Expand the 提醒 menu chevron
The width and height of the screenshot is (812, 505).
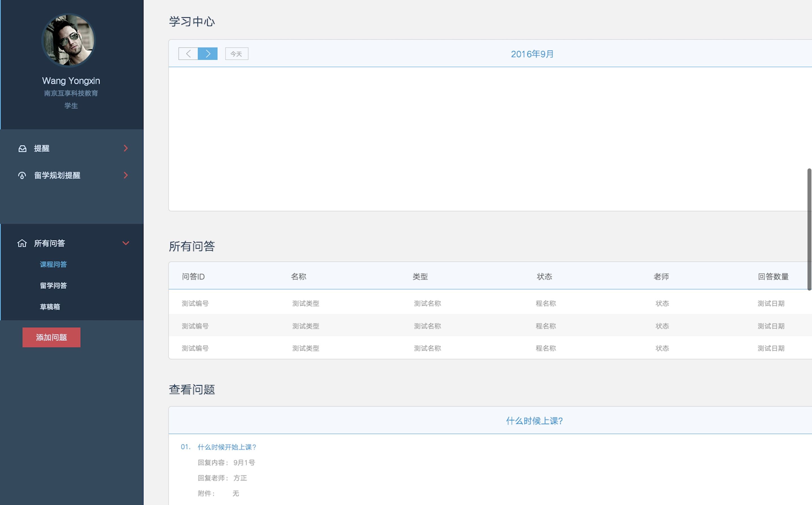[x=126, y=148]
